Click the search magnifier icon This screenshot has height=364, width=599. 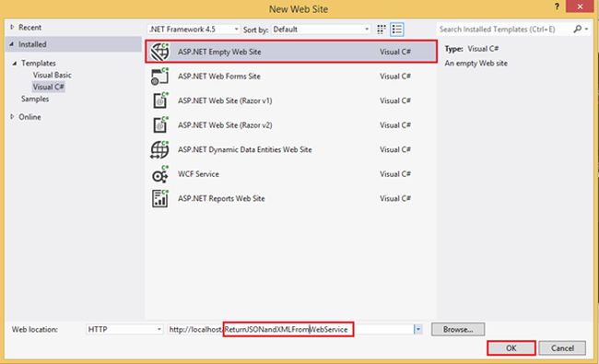click(x=577, y=29)
